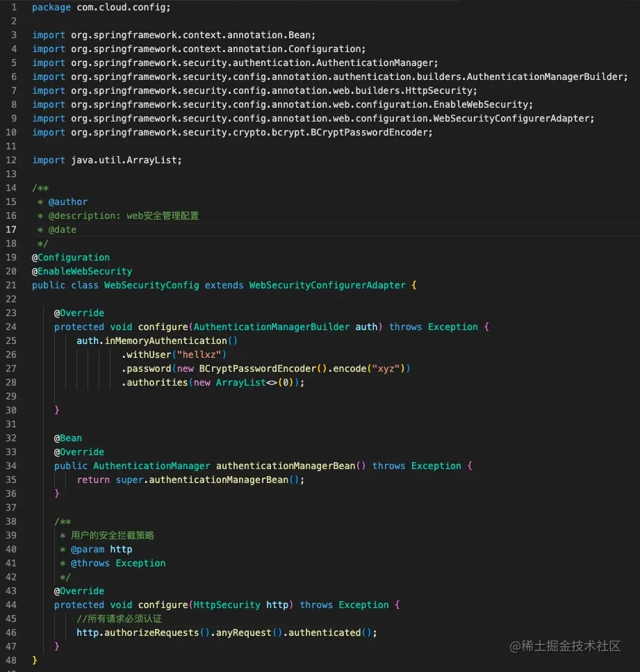
Task: Place cursor on the builders.HttpSecurity import
Action: pyautogui.click(x=254, y=91)
